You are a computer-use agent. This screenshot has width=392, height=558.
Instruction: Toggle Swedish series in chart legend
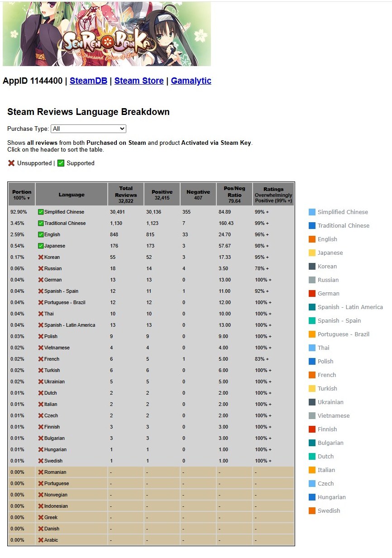[x=325, y=510]
